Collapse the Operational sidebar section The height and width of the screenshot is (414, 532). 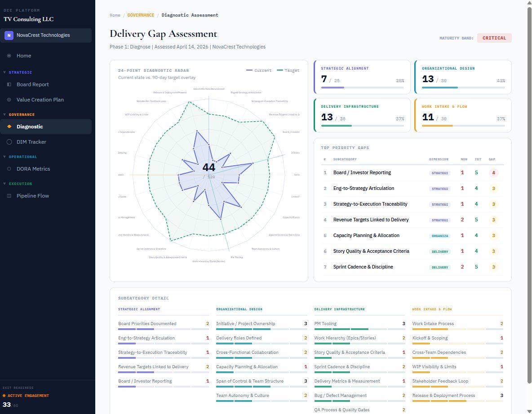(x=4, y=157)
